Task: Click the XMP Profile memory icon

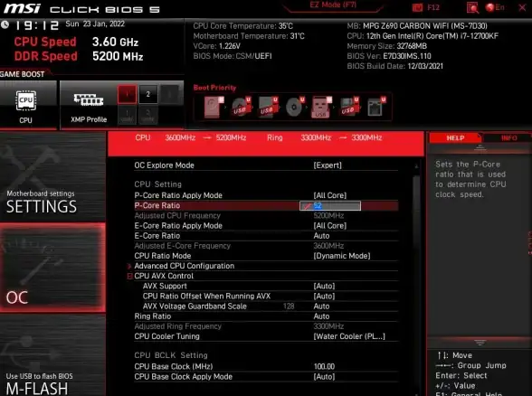Action: [x=89, y=100]
